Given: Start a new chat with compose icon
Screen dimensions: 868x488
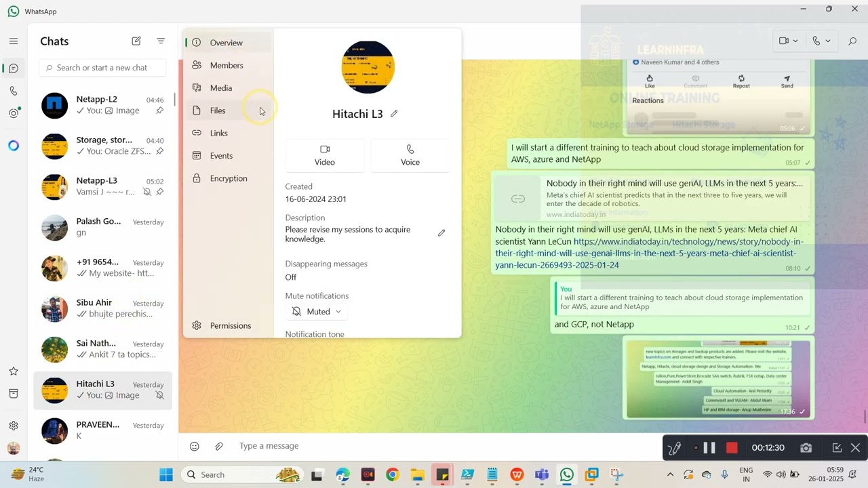Looking at the screenshot, I should click(x=136, y=41).
